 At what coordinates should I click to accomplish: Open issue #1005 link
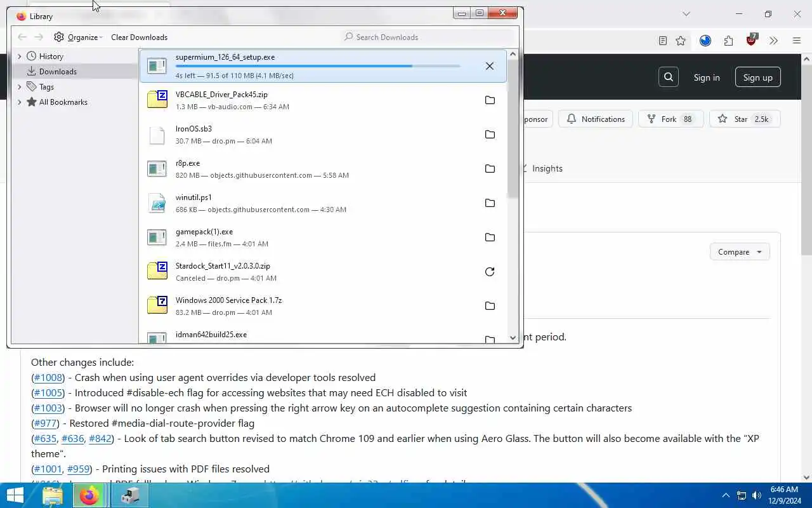(x=48, y=393)
